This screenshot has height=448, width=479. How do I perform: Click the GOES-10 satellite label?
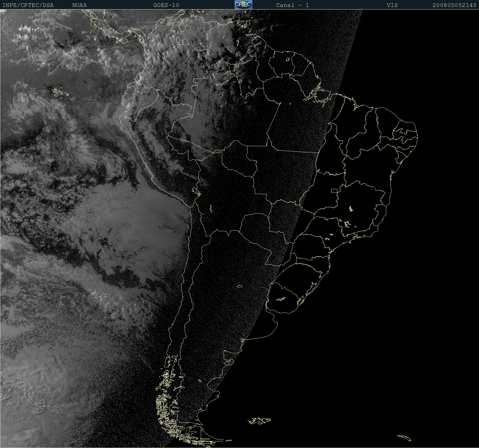point(166,5)
